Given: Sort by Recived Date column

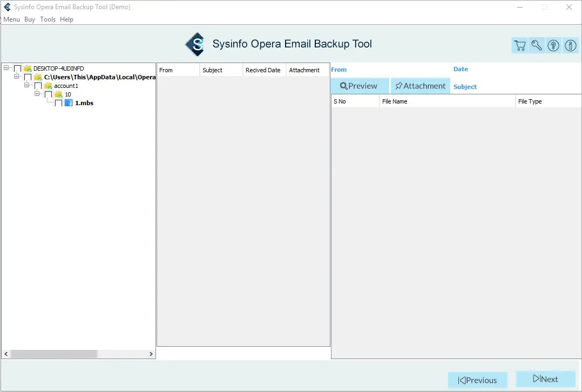Looking at the screenshot, I should click(265, 70).
